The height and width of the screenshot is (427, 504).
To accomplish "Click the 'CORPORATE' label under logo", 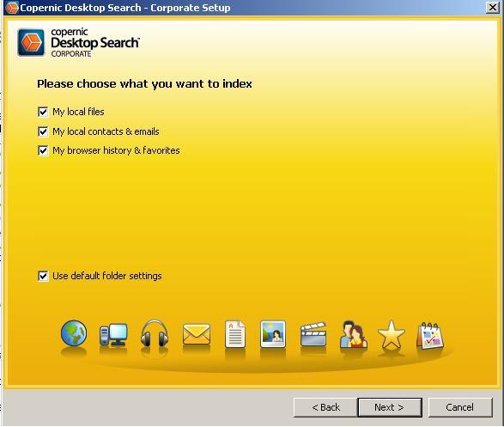I will pyautogui.click(x=71, y=54).
